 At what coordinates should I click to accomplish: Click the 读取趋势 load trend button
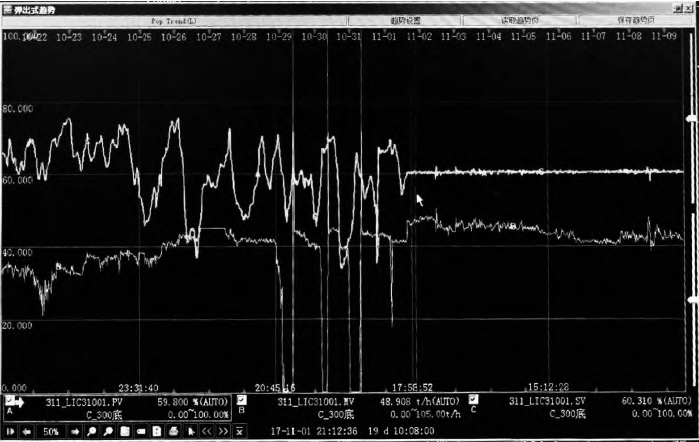click(520, 19)
